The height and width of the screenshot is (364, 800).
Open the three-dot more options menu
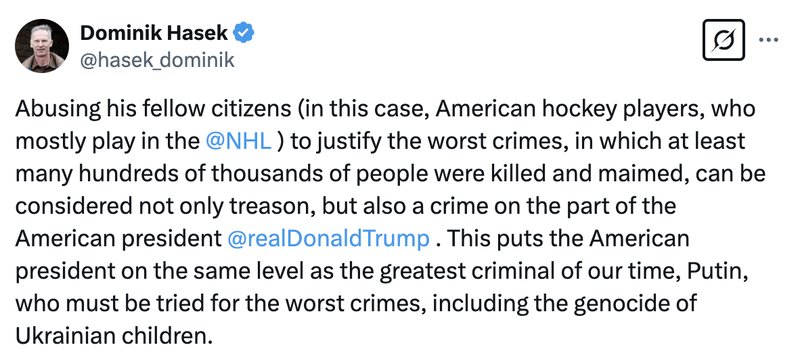pyautogui.click(x=769, y=40)
